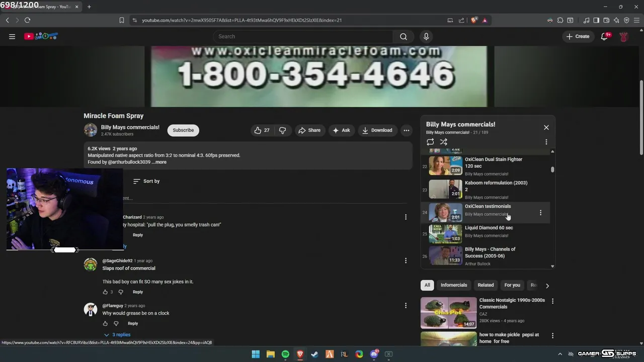Open Brave playlist music note icon
The width and height of the screenshot is (644, 362).
point(586,20)
